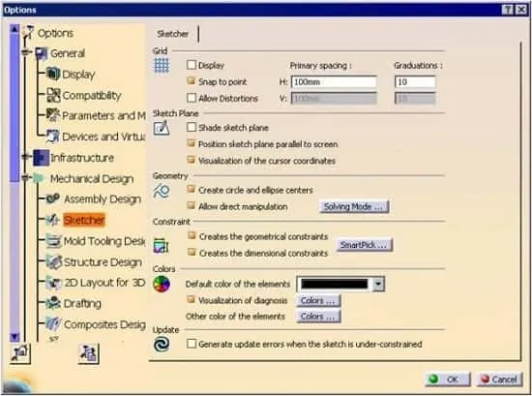Enable Shade sketch plane
532x396 pixels.
click(x=192, y=128)
